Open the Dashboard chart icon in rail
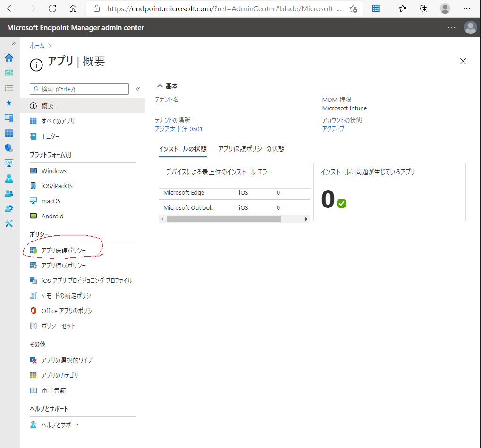Screen dimensions: 481x448 [x=9, y=73]
